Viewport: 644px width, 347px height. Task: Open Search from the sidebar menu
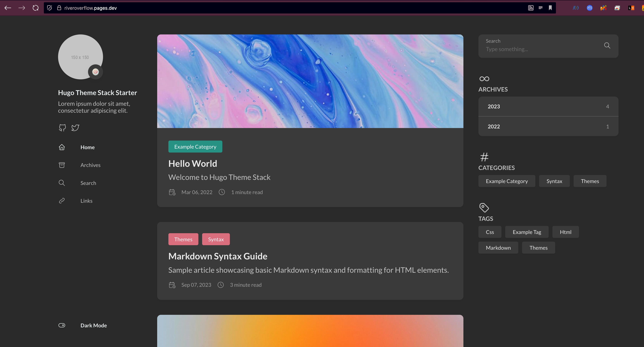[88, 183]
